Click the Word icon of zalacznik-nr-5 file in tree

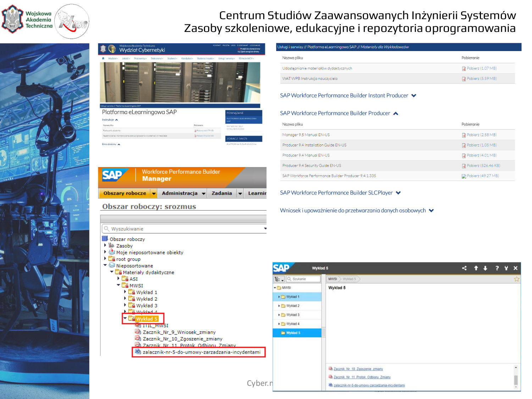[138, 352]
